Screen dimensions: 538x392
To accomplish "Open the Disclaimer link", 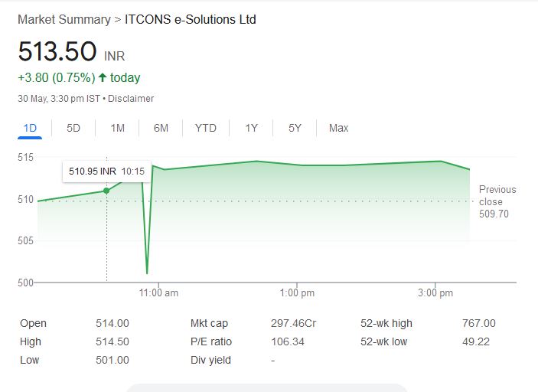I will point(133,99).
